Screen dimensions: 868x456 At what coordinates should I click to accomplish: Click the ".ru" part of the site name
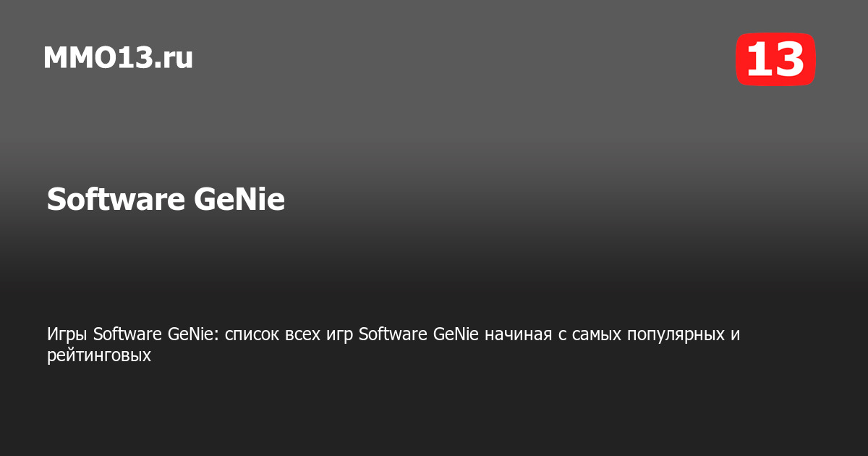pos(174,58)
